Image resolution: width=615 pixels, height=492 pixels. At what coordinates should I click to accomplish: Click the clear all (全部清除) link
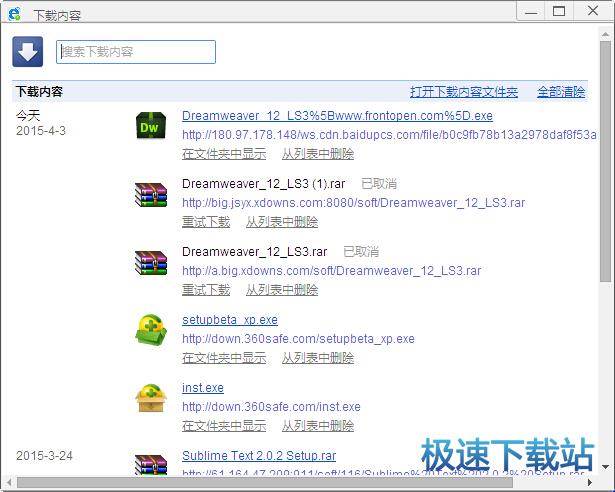click(561, 92)
